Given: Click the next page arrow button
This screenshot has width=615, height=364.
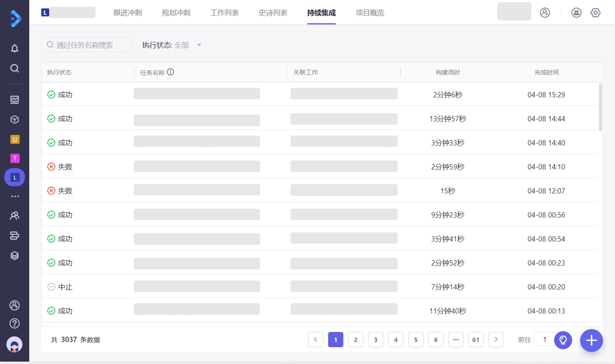Looking at the screenshot, I should tap(496, 340).
